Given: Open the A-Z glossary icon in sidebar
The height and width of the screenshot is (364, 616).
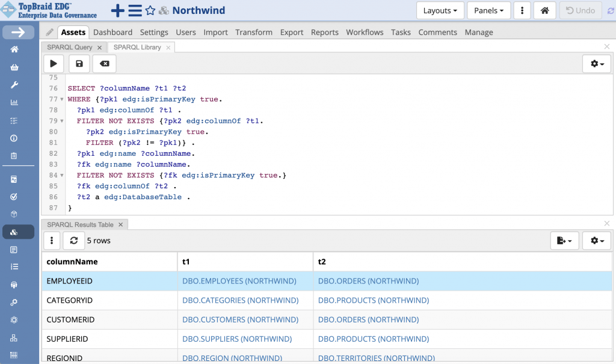Looking at the screenshot, I should [x=14, y=179].
